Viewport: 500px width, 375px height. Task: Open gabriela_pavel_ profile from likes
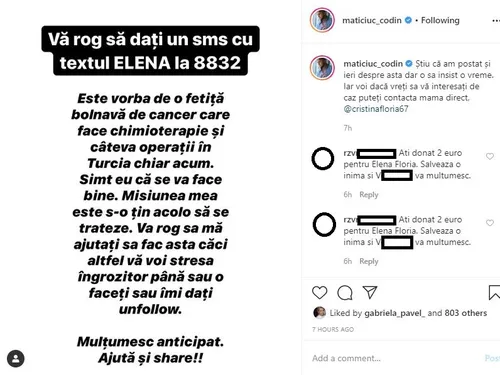tap(395, 313)
